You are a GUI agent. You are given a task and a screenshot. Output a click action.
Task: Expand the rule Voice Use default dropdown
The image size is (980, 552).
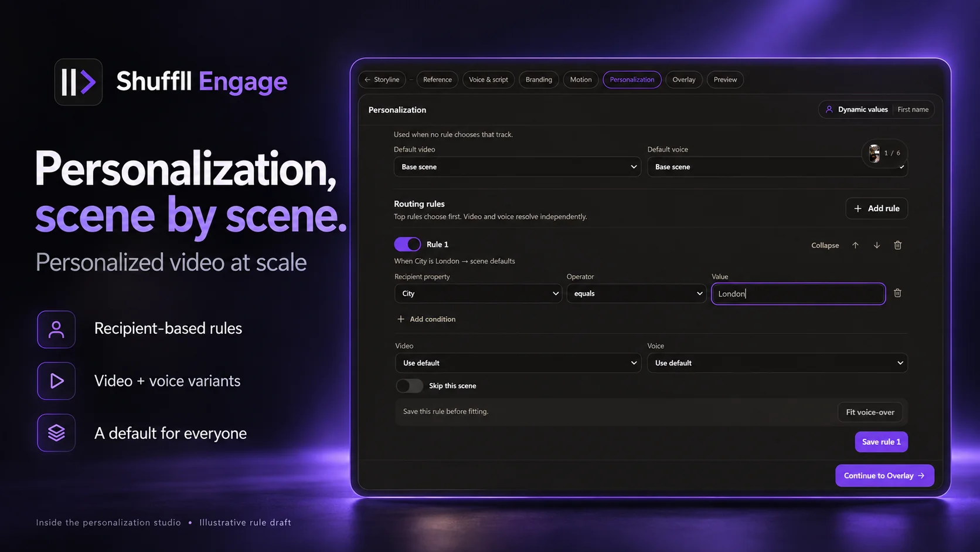click(x=777, y=363)
